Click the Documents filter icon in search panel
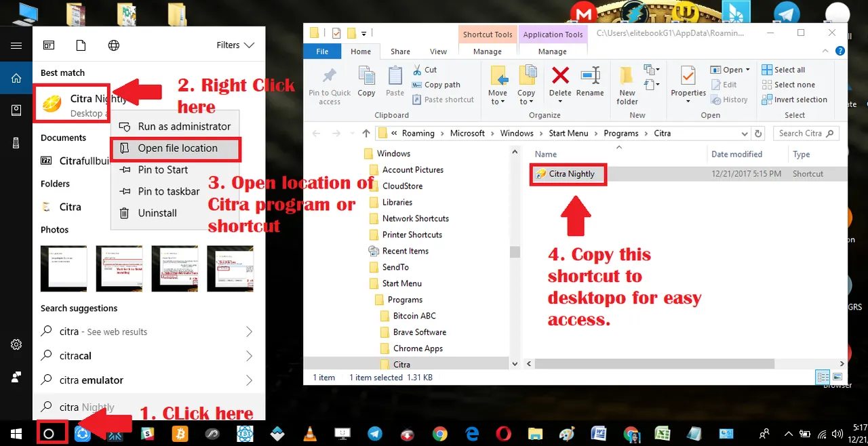 81,45
